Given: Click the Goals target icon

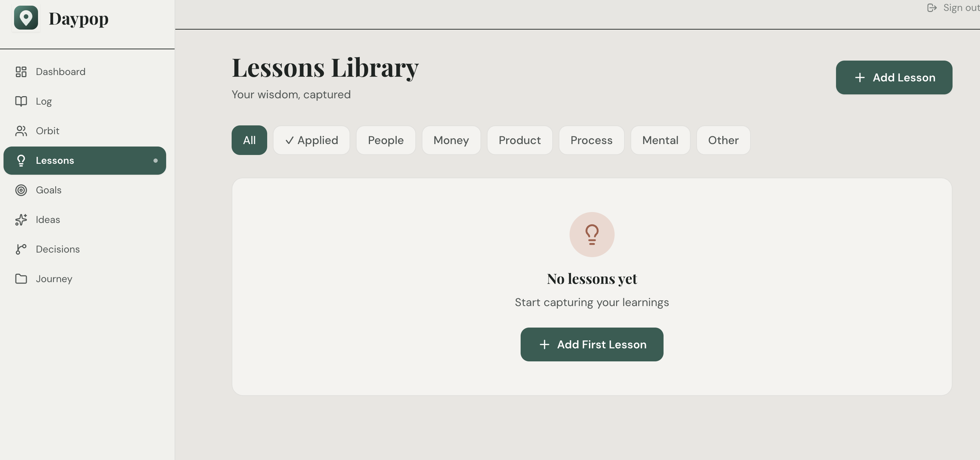Looking at the screenshot, I should tap(21, 190).
